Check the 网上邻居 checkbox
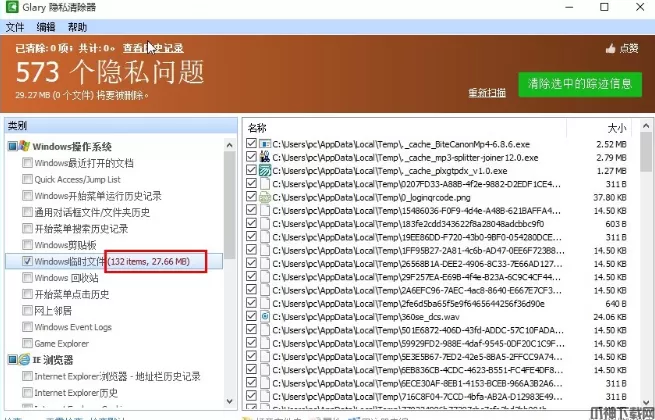Screen dimensions: 655x420 [x=28, y=311]
